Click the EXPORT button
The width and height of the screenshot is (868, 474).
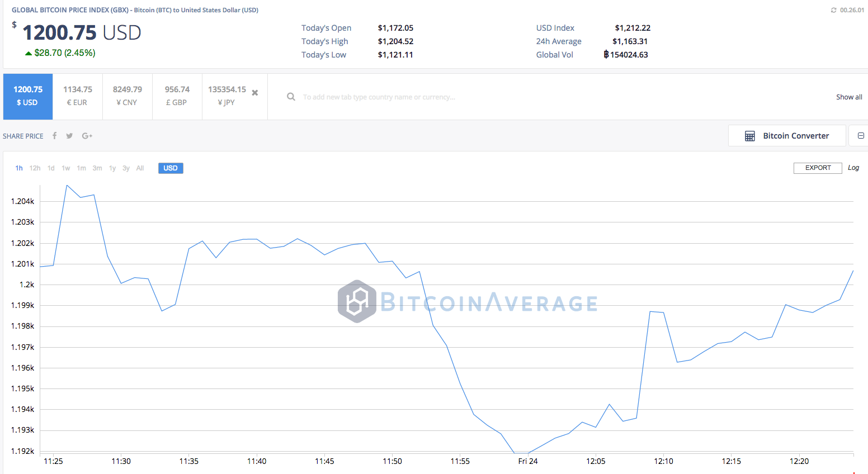817,168
